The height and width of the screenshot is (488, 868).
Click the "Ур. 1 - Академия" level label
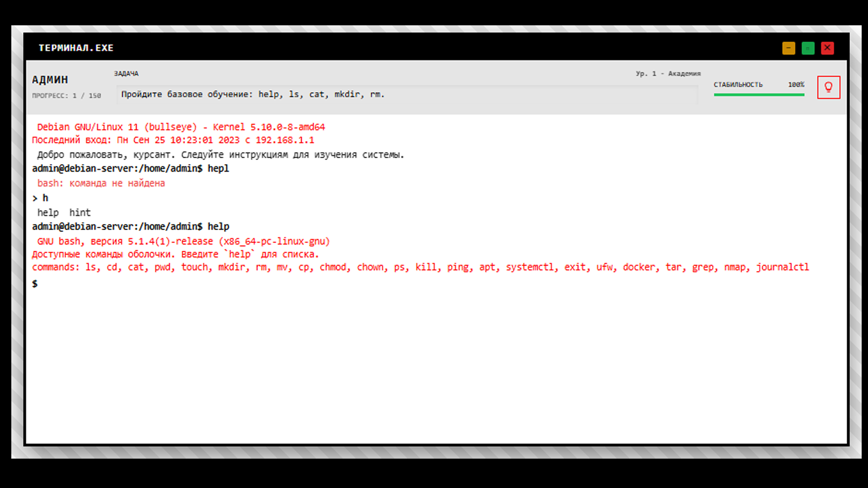[x=669, y=73]
